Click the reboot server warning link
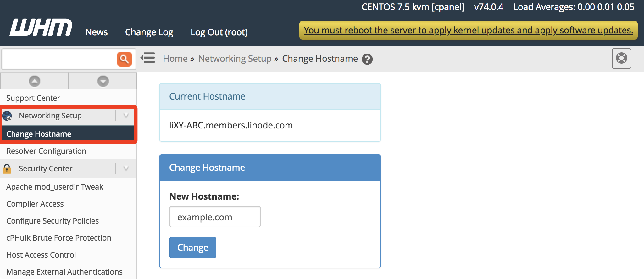The width and height of the screenshot is (644, 279). [468, 30]
